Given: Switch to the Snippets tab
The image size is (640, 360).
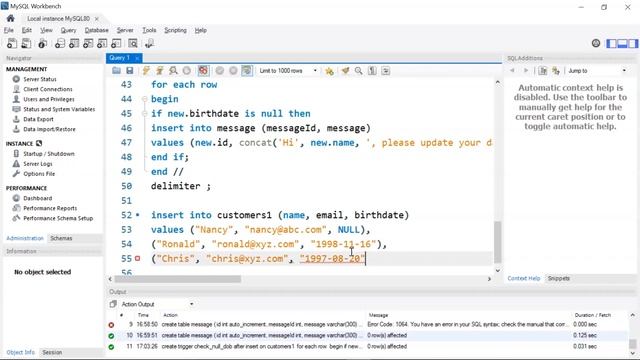Looking at the screenshot, I should pos(558,278).
